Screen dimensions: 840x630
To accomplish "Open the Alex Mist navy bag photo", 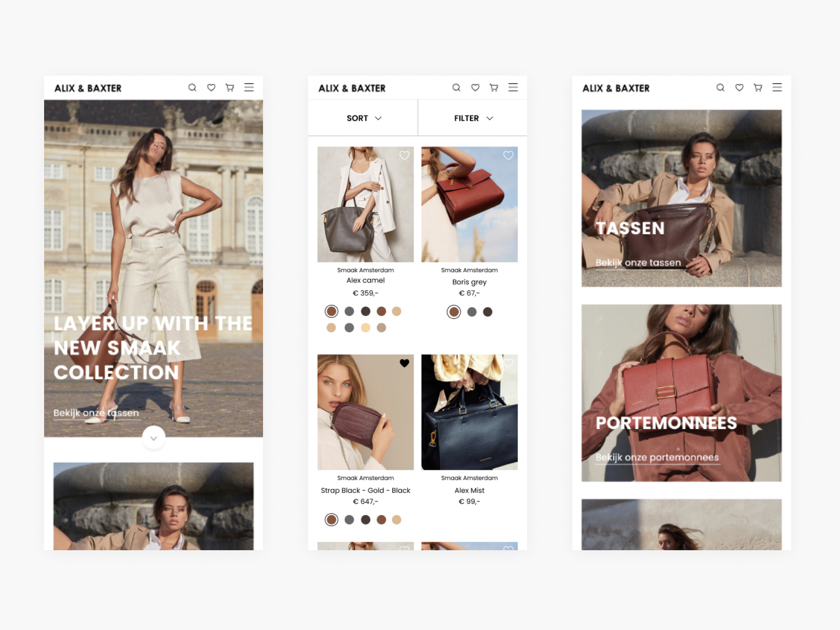I will click(469, 412).
